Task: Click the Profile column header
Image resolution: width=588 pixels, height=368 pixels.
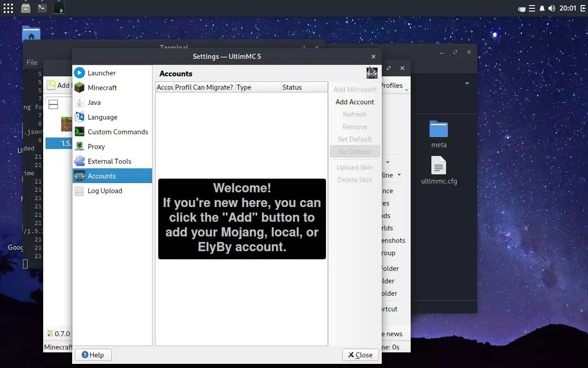Action: (183, 87)
